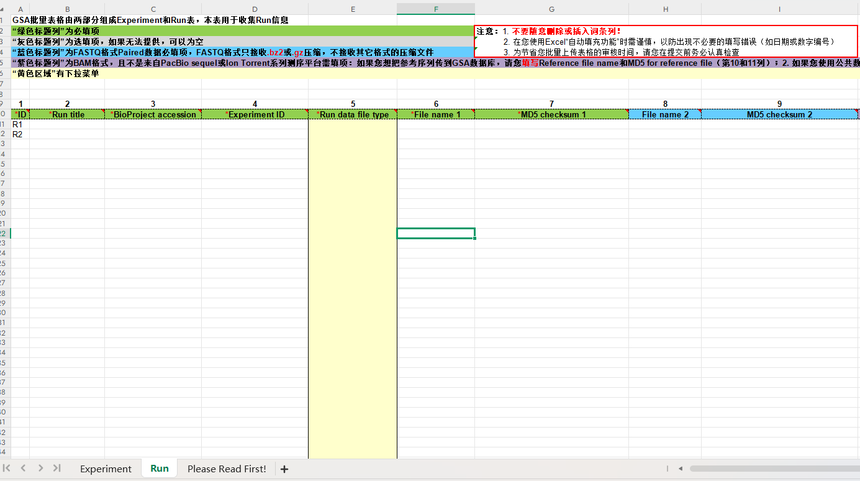The width and height of the screenshot is (860, 481).
Task: Add a new sheet with plus button
Action: click(284, 469)
